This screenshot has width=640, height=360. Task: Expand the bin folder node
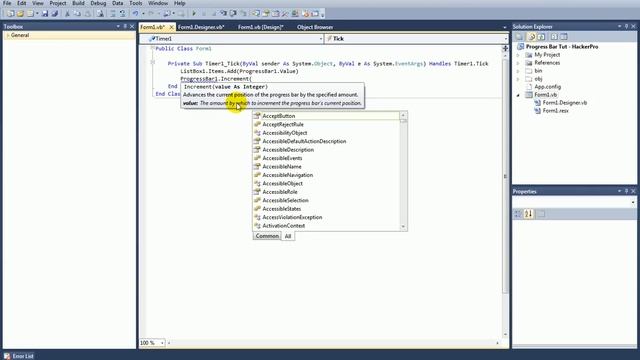click(x=518, y=71)
